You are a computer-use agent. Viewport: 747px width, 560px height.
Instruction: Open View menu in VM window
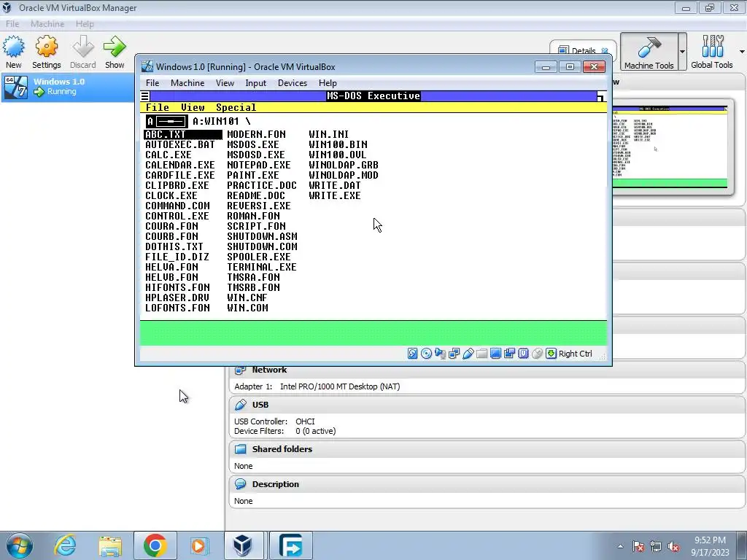pos(225,83)
